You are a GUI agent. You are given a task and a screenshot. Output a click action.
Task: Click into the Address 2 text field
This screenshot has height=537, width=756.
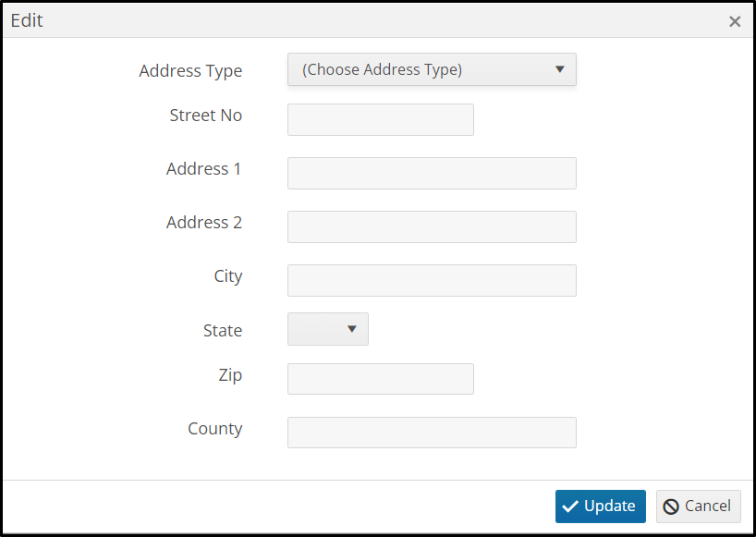432,226
